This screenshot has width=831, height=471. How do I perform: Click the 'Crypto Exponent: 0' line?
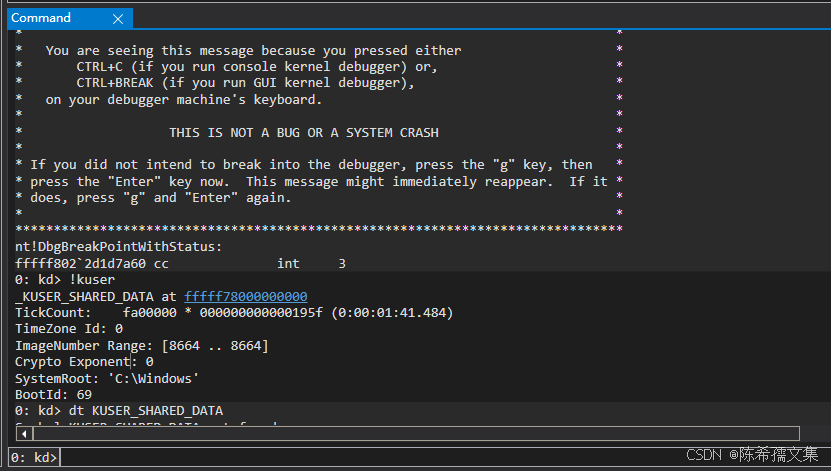point(84,361)
